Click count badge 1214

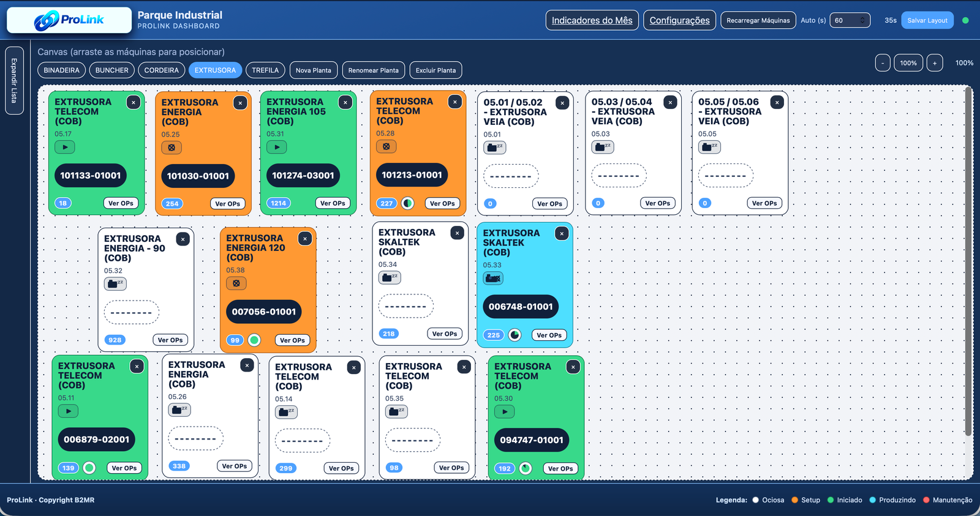[x=279, y=203]
